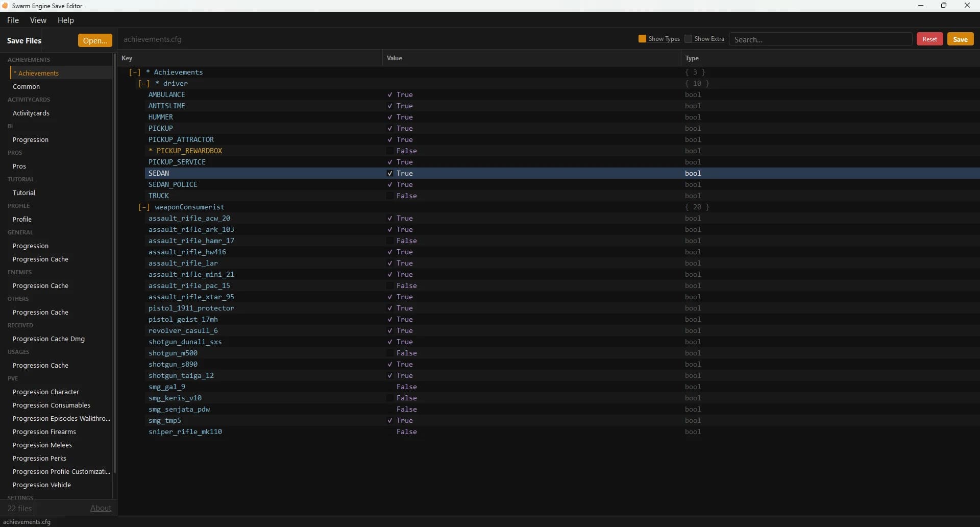Click the Key column header
Screen dimensions: 980x527
coord(250,58)
